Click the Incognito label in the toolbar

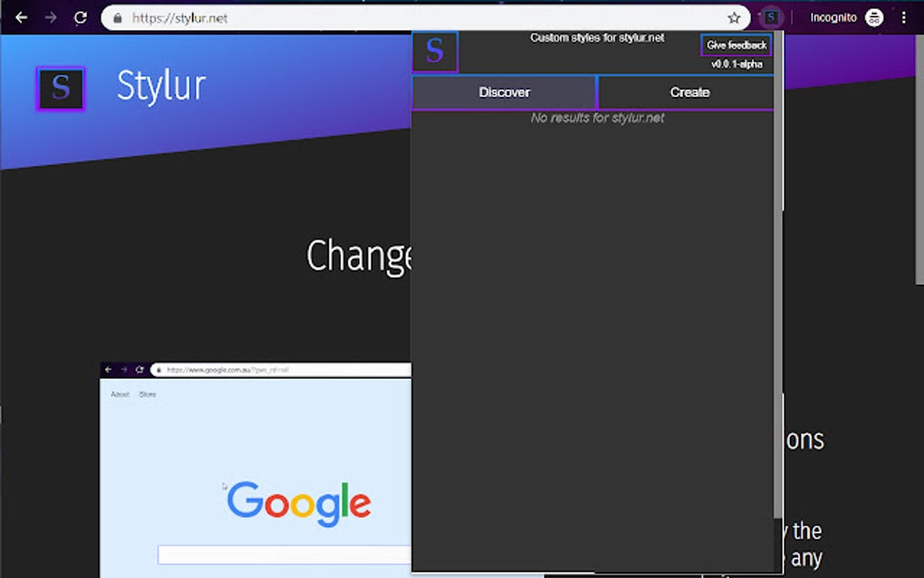(x=833, y=16)
